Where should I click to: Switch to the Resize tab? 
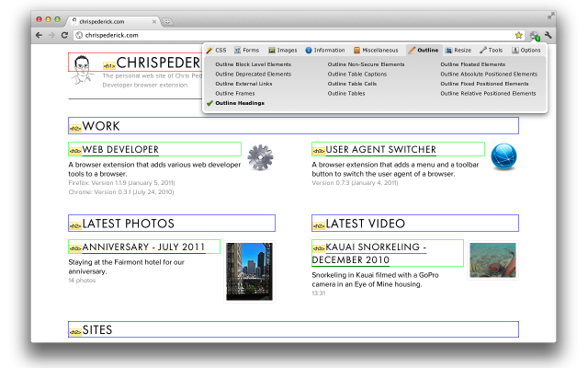pyautogui.click(x=458, y=50)
